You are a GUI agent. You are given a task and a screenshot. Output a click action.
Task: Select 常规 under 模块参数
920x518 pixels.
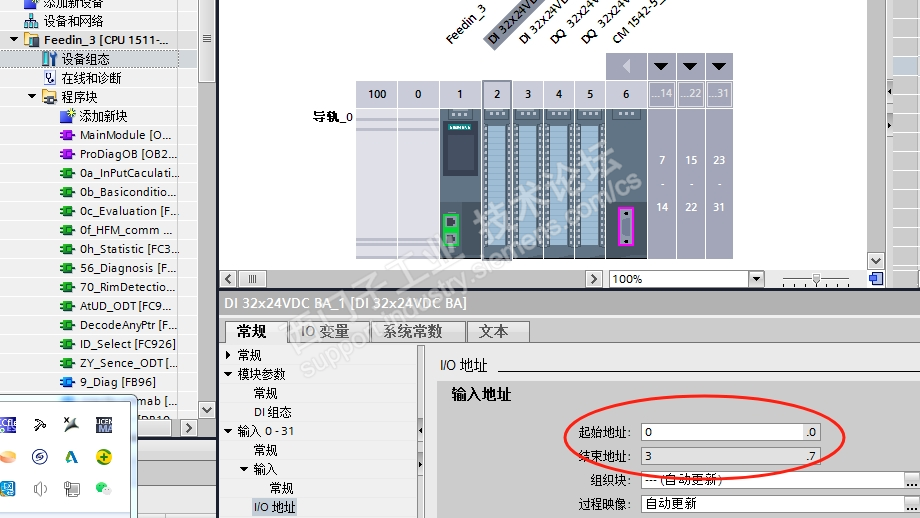(x=265, y=393)
